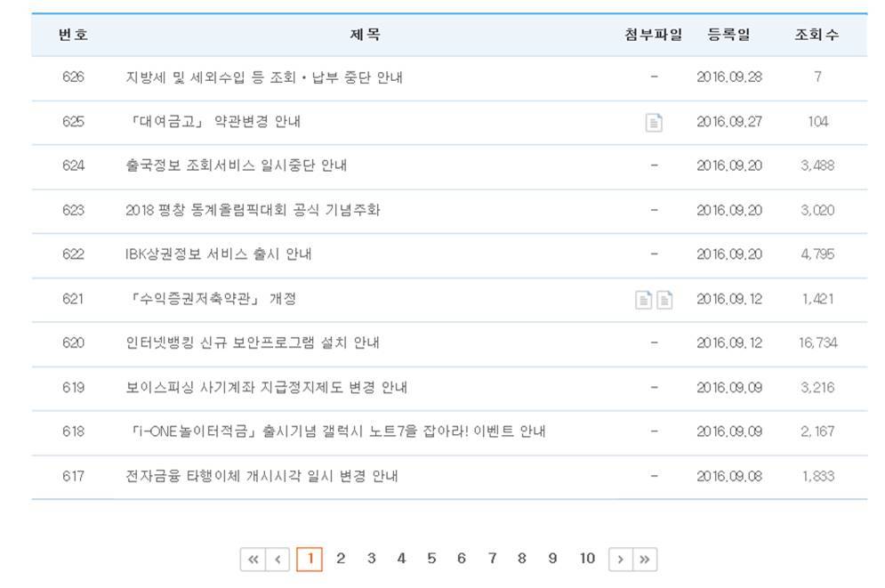Open 전자금융 타행이체 개시시각 변경 안내

coord(261,476)
